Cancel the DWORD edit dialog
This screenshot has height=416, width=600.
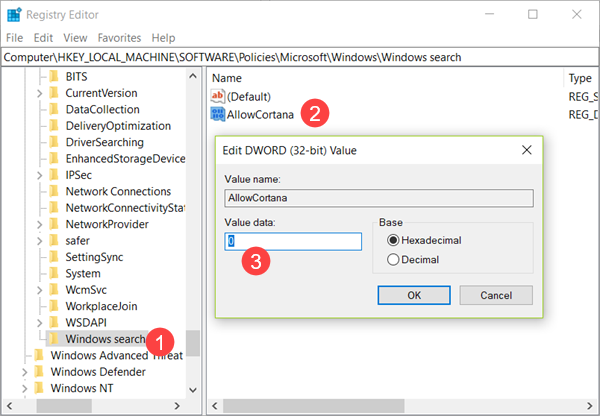coord(496,295)
